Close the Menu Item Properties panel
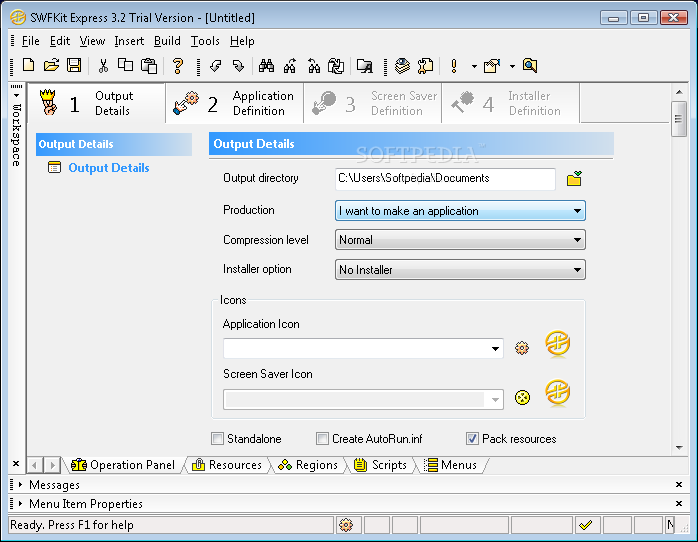Image resolution: width=698 pixels, height=542 pixels. pyautogui.click(x=679, y=504)
